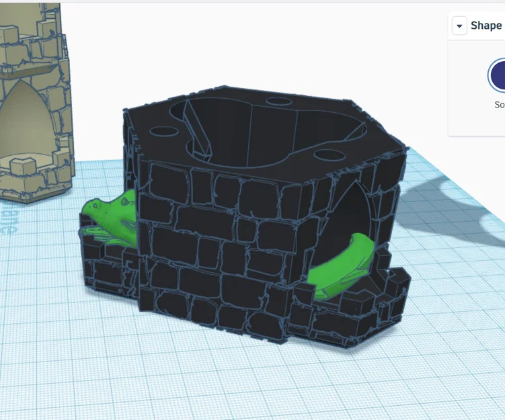Viewport: 505px width, 420px height.
Task: Select the tan stone tower model
Action: pos(36,103)
